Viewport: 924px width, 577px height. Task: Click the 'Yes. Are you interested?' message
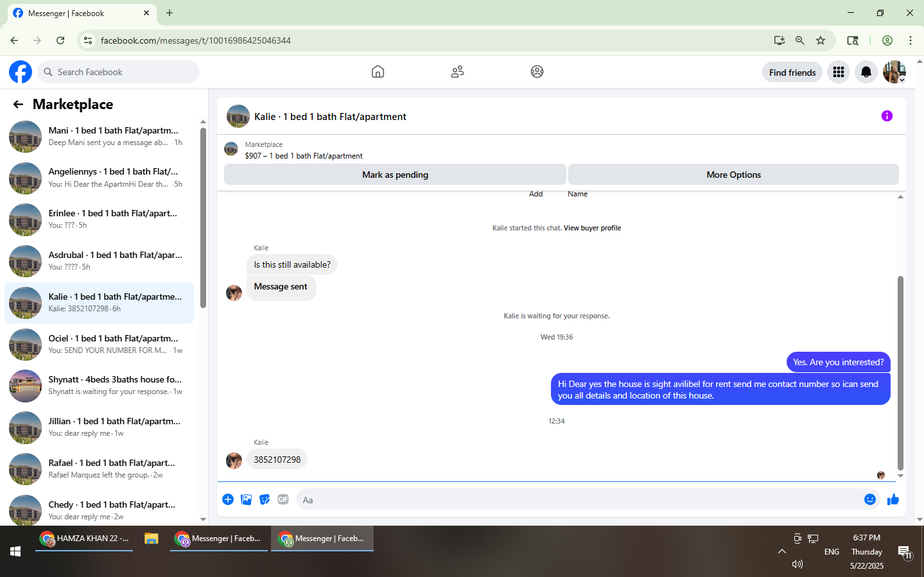pyautogui.click(x=839, y=363)
